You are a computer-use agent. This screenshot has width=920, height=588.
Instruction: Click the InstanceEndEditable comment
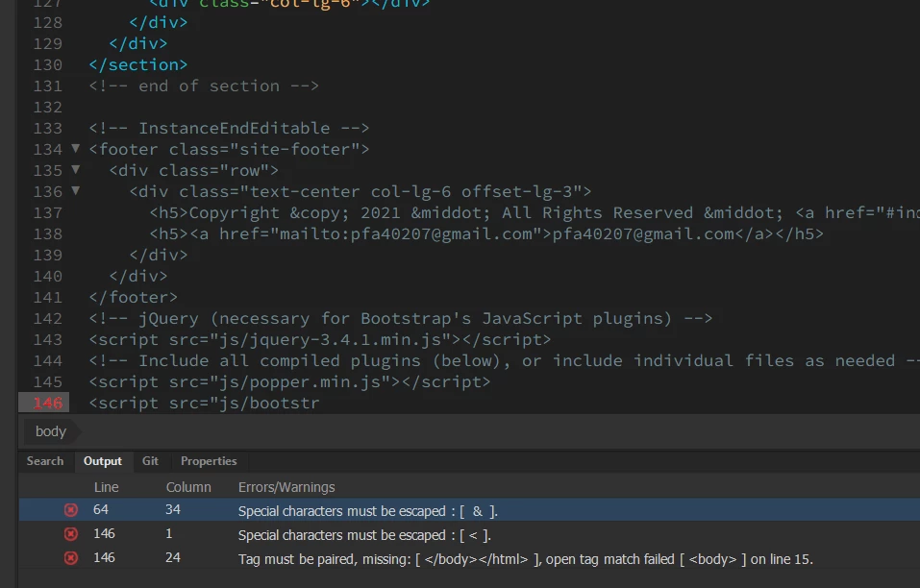click(230, 129)
